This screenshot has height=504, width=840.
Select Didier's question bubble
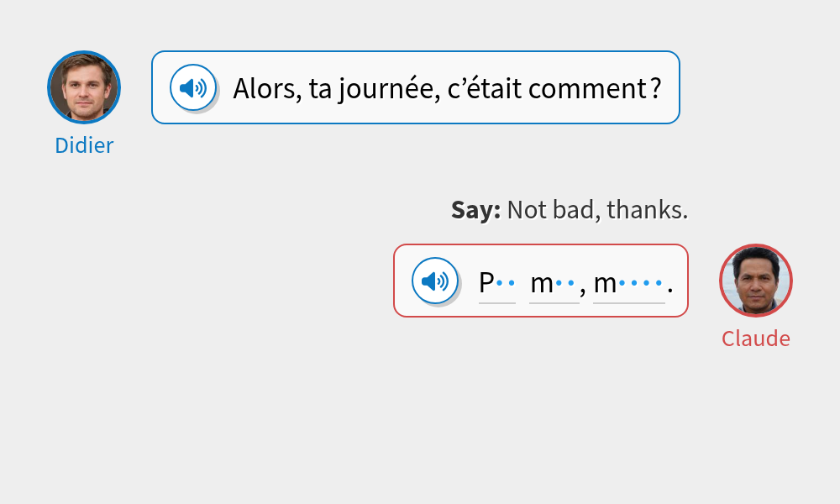click(415, 87)
